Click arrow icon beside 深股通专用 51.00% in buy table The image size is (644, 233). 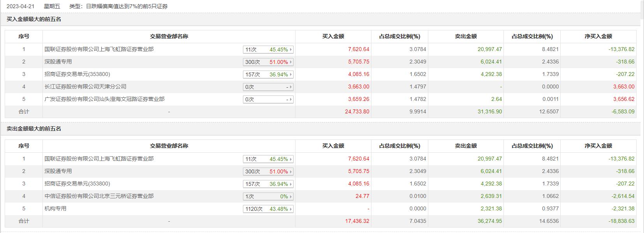(290, 62)
